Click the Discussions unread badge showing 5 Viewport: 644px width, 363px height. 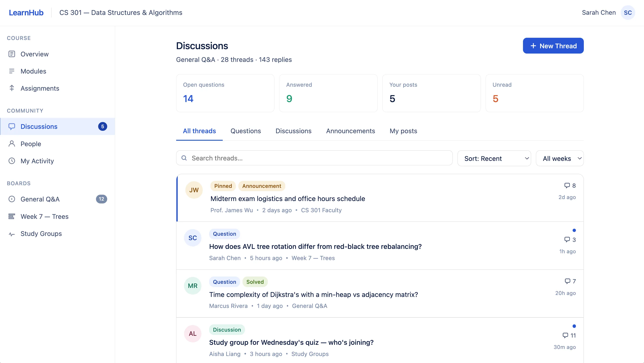[103, 126]
